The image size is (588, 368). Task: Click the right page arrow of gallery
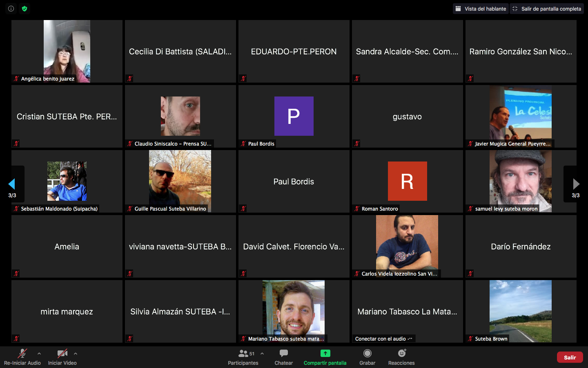click(576, 184)
